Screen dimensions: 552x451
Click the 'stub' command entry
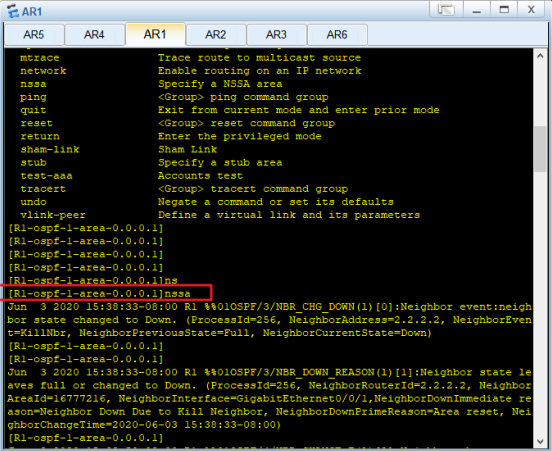click(x=33, y=163)
